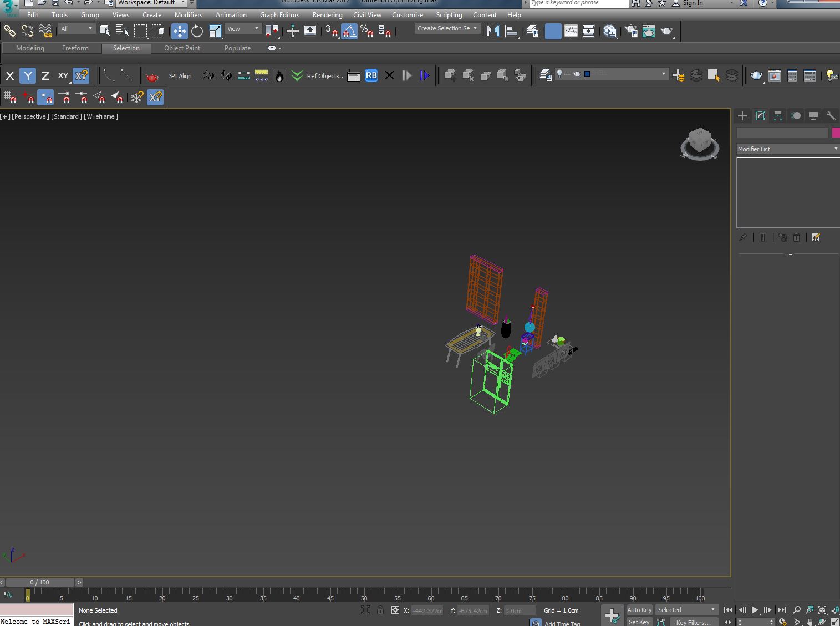Screen dimensions: 840x626
Task: Open the Wireframe viewport shading menu
Action: (x=101, y=116)
